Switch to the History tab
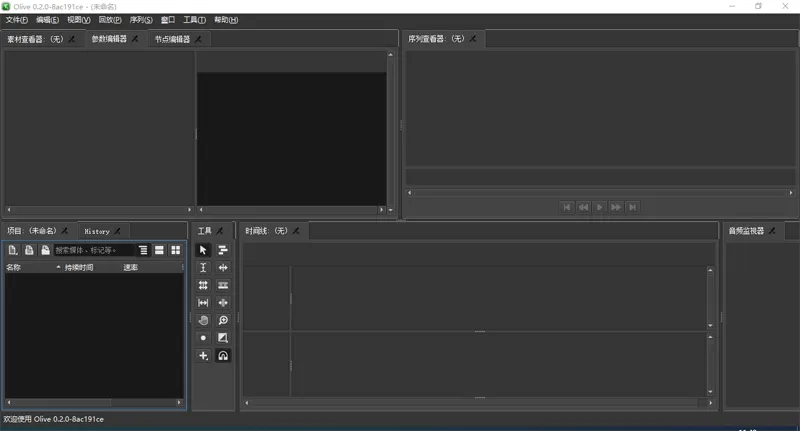This screenshot has width=800, height=431. [x=97, y=231]
